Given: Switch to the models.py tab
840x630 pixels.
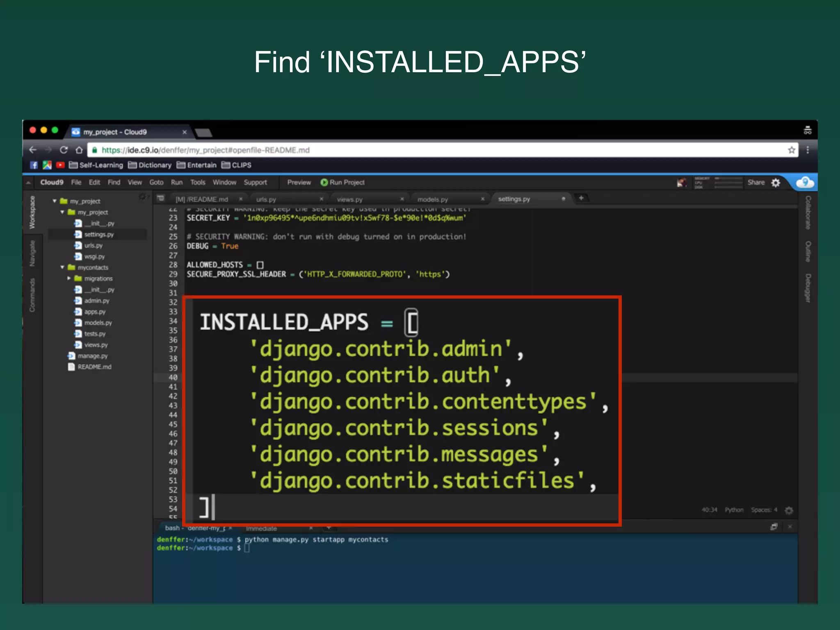Looking at the screenshot, I should coord(433,199).
